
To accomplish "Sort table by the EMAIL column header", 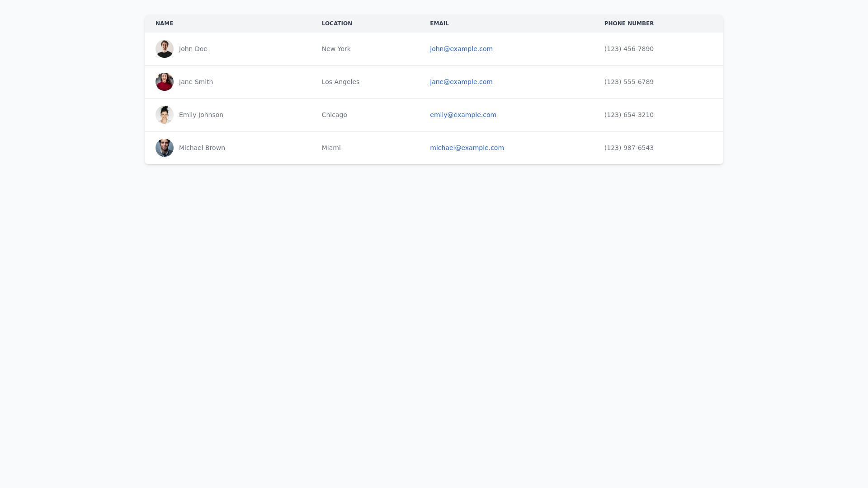I will [439, 23].
